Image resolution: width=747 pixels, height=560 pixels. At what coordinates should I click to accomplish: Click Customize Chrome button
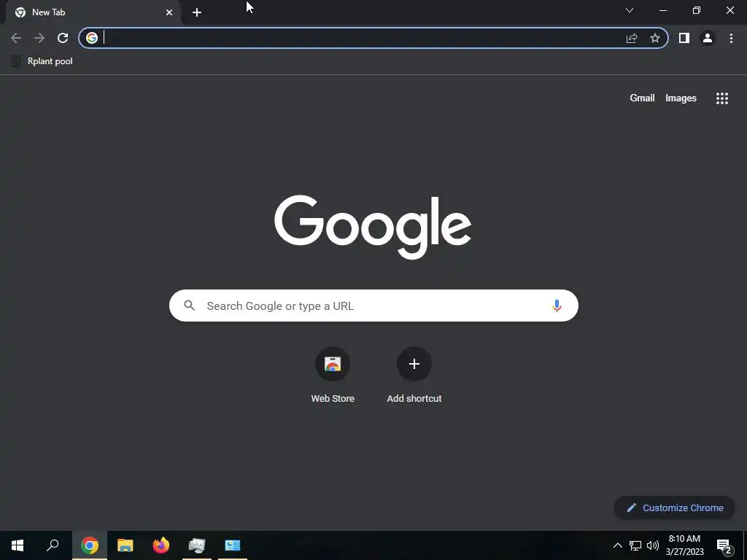pyautogui.click(x=675, y=507)
